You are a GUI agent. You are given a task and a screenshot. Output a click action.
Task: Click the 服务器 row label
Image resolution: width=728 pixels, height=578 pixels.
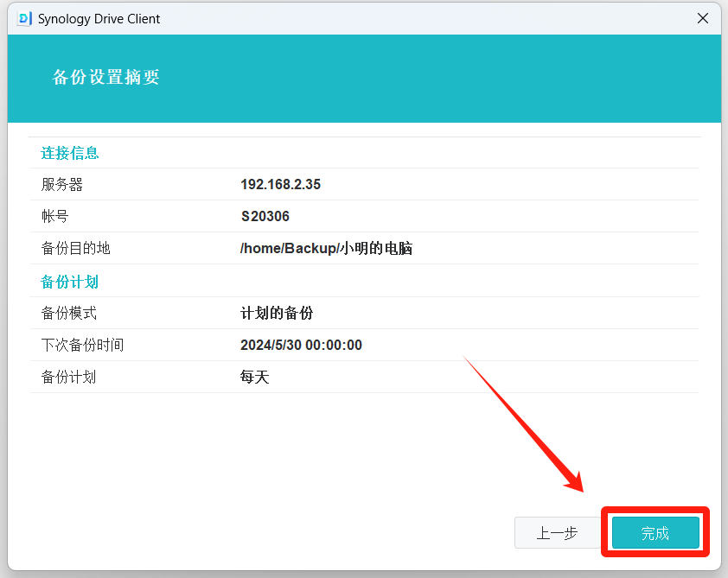point(62,184)
